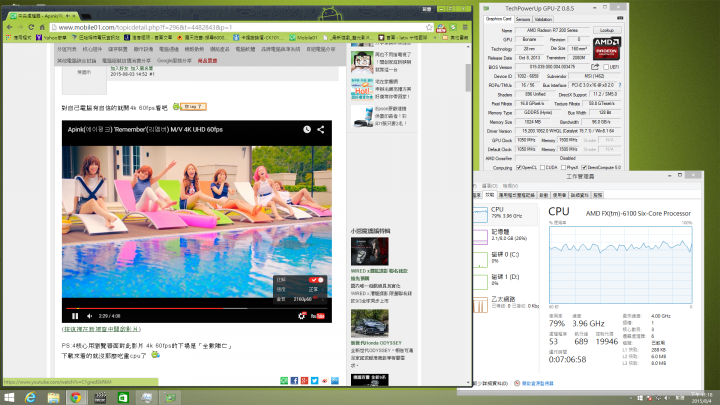
Task: Toggle the OpenCL checkbox in GPU-Z
Action: [x=519, y=168]
